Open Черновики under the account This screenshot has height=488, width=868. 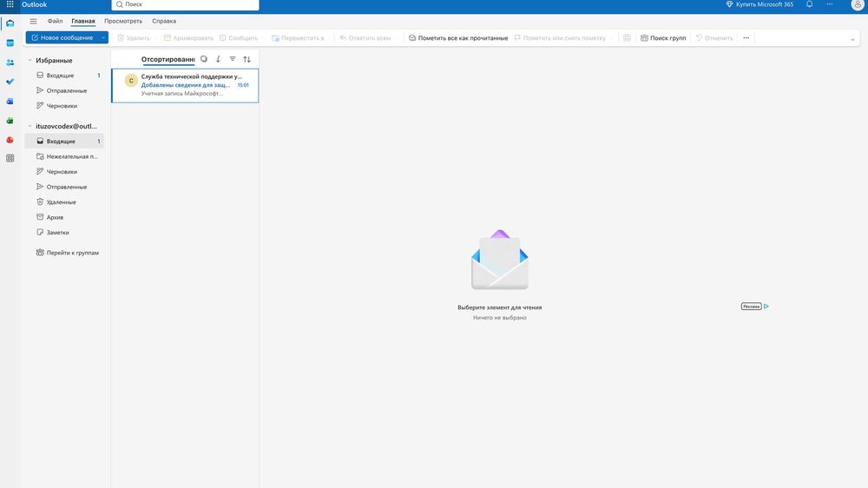point(65,172)
